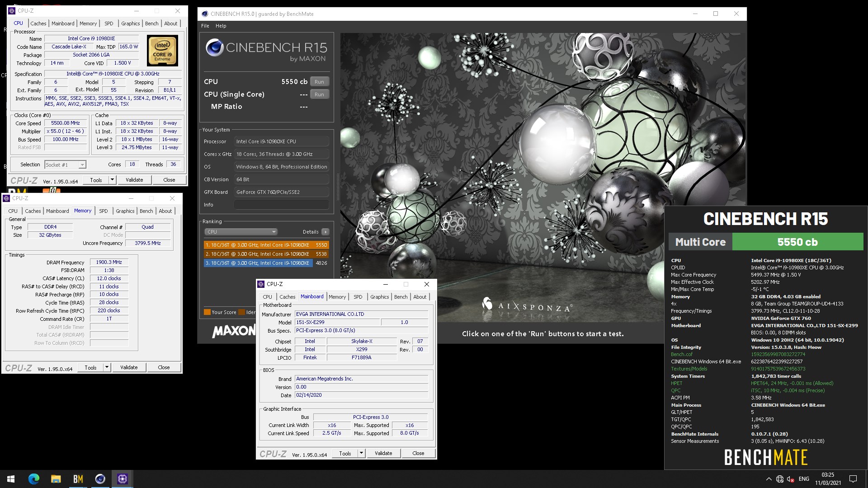
Task: Click CPU-Z mainboard window title icon
Action: click(x=261, y=284)
